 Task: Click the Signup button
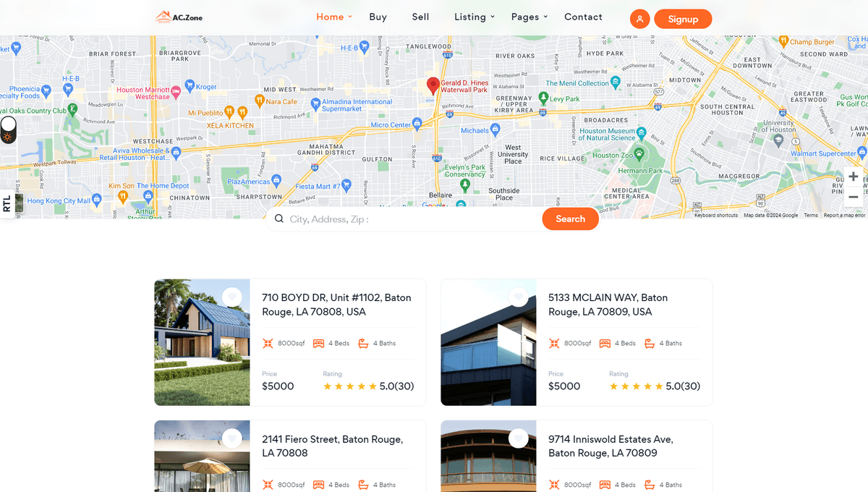click(x=683, y=19)
